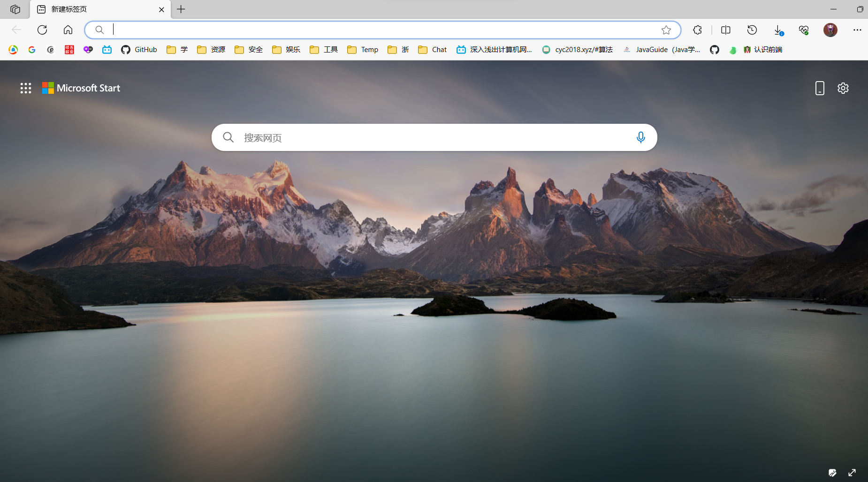This screenshot has height=482, width=868.
Task: Open the 认识前端 bookmark
Action: pyautogui.click(x=763, y=50)
